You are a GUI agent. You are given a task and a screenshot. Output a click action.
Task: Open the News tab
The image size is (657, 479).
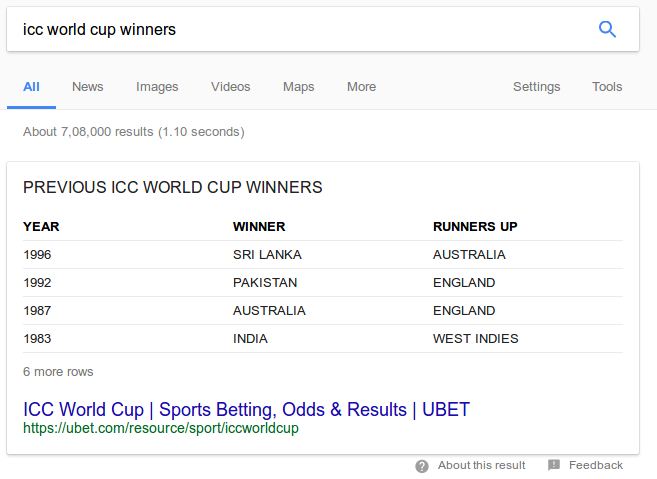point(88,87)
